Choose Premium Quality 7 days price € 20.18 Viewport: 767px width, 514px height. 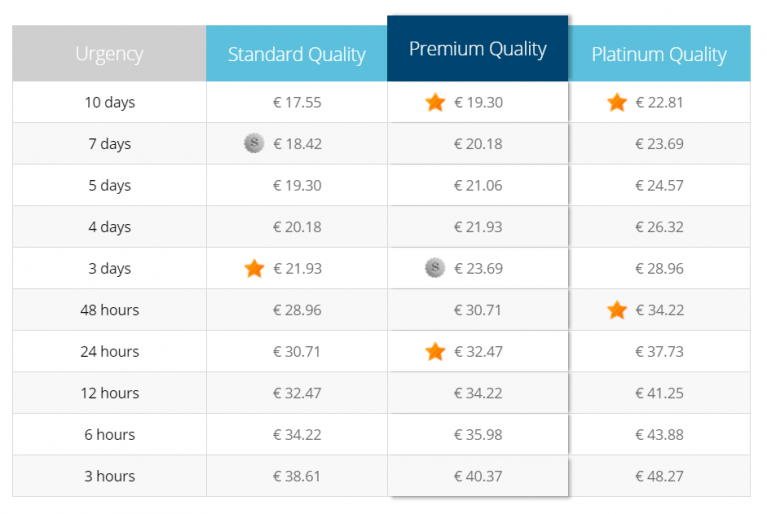pyautogui.click(x=478, y=144)
